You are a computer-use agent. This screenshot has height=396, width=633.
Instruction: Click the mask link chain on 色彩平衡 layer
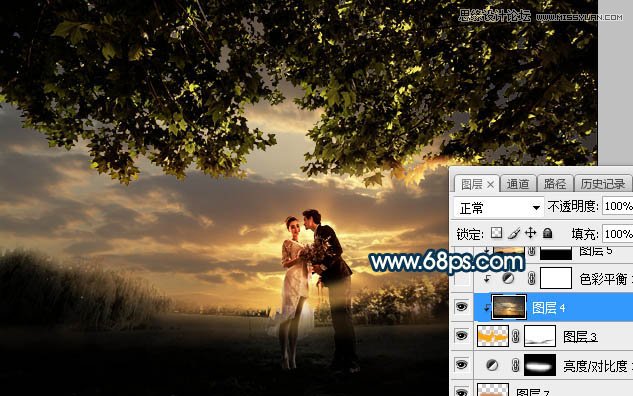tap(531, 278)
